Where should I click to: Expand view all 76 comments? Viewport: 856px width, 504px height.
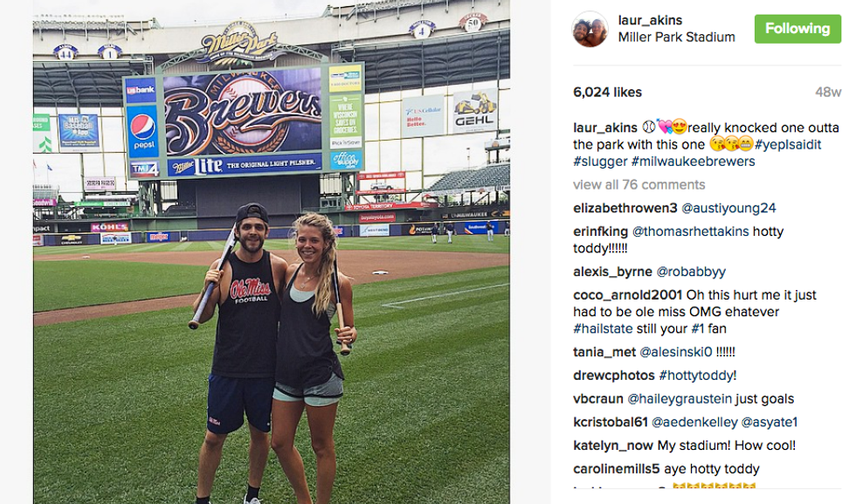tap(639, 184)
